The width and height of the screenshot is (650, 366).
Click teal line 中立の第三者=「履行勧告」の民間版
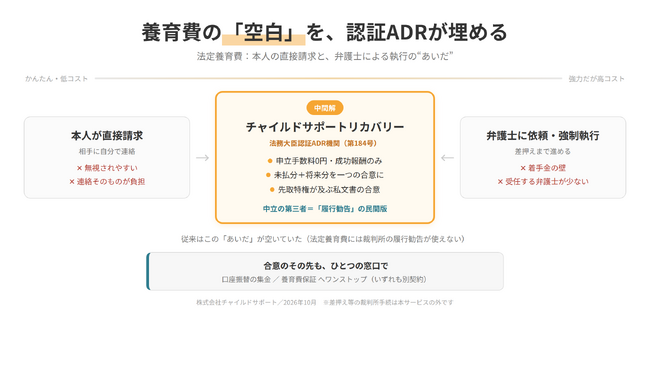(x=325, y=208)
